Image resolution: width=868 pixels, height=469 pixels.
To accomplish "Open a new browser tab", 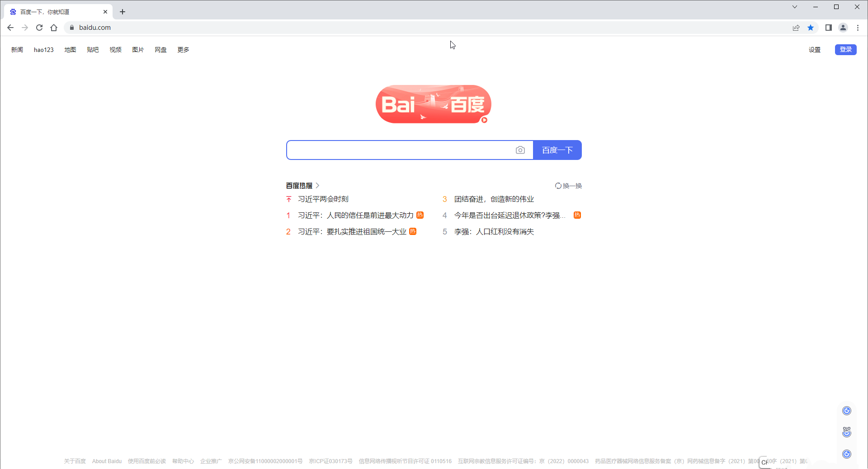I will click(123, 12).
